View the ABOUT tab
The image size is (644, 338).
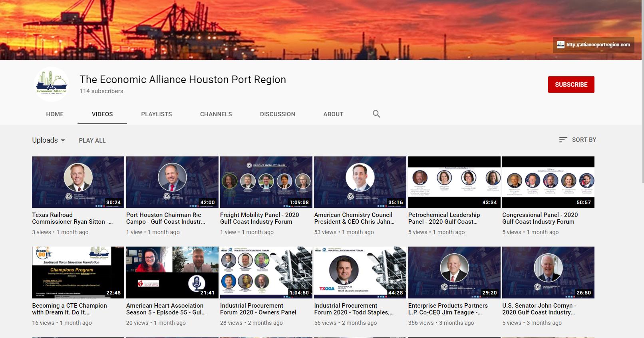pyautogui.click(x=333, y=114)
